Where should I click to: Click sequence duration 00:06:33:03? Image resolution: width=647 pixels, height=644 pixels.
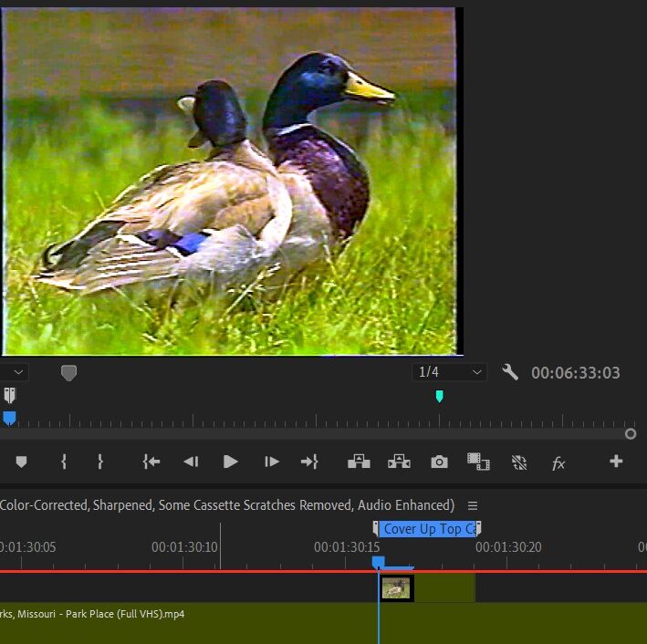point(576,373)
